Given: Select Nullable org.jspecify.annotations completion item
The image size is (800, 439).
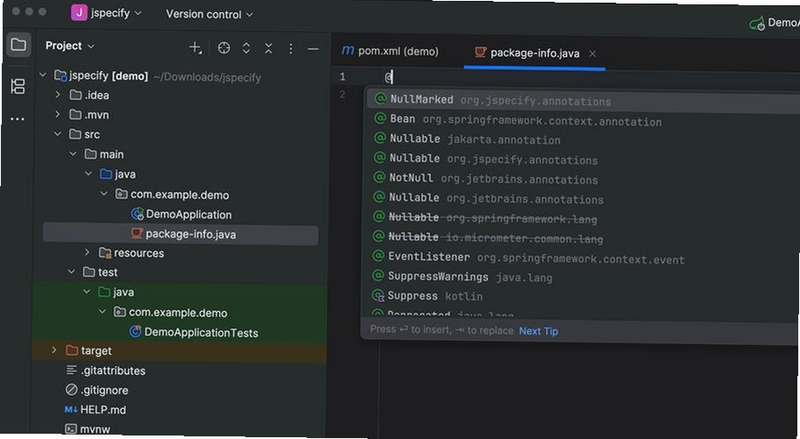Looking at the screenshot, I should click(x=582, y=159).
